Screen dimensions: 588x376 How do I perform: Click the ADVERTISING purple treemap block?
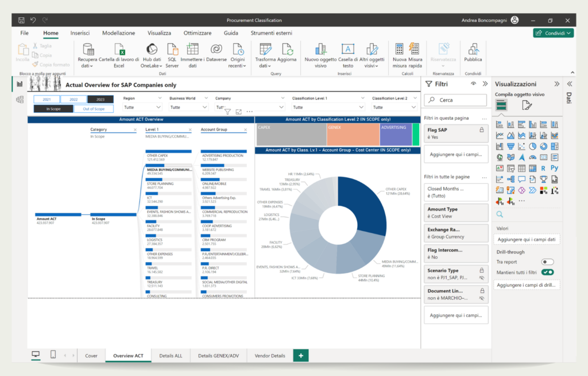(396, 135)
